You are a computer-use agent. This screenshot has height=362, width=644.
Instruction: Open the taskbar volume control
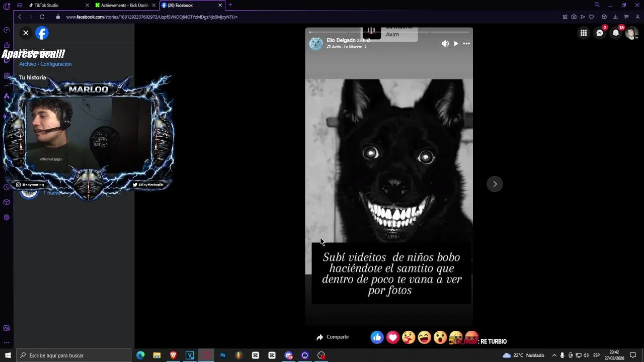[x=586, y=355]
